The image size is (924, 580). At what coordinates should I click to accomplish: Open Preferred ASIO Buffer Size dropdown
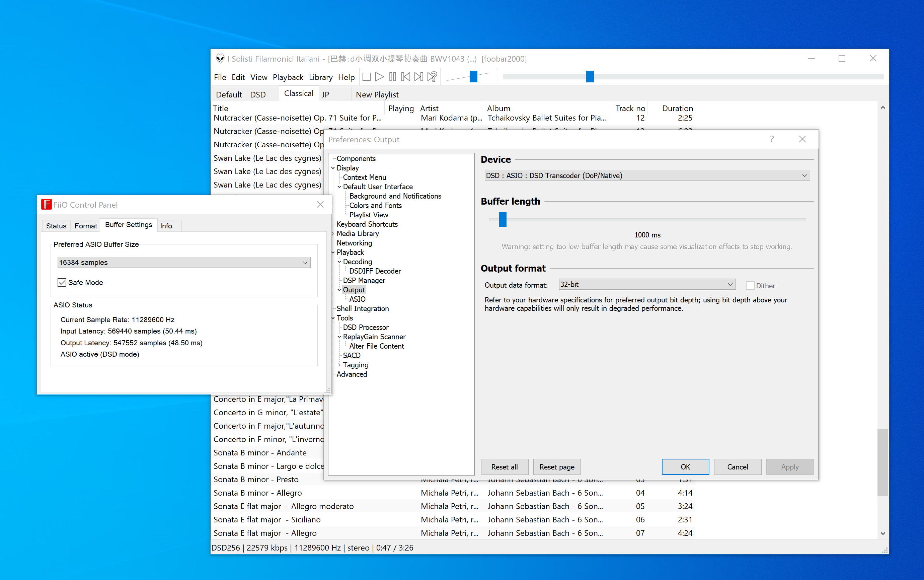(x=184, y=263)
